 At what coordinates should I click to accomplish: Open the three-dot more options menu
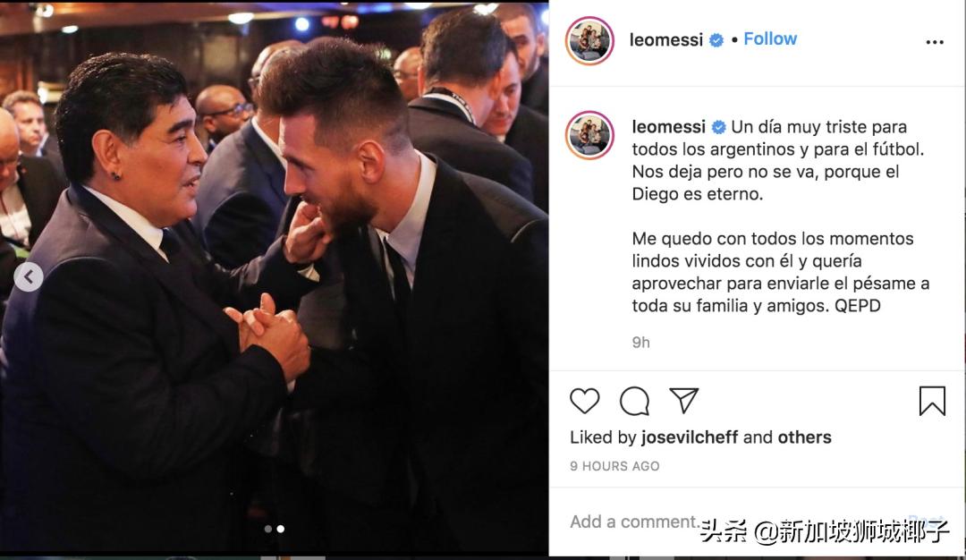(935, 42)
